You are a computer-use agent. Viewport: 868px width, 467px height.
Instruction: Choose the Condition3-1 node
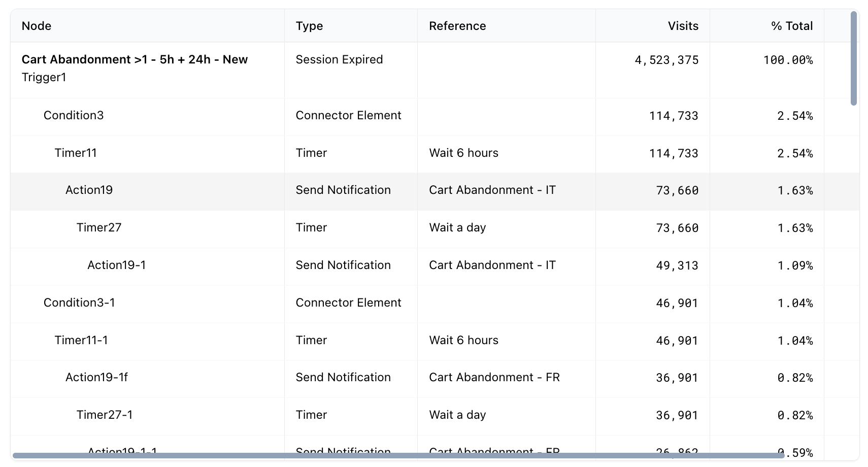[79, 303]
